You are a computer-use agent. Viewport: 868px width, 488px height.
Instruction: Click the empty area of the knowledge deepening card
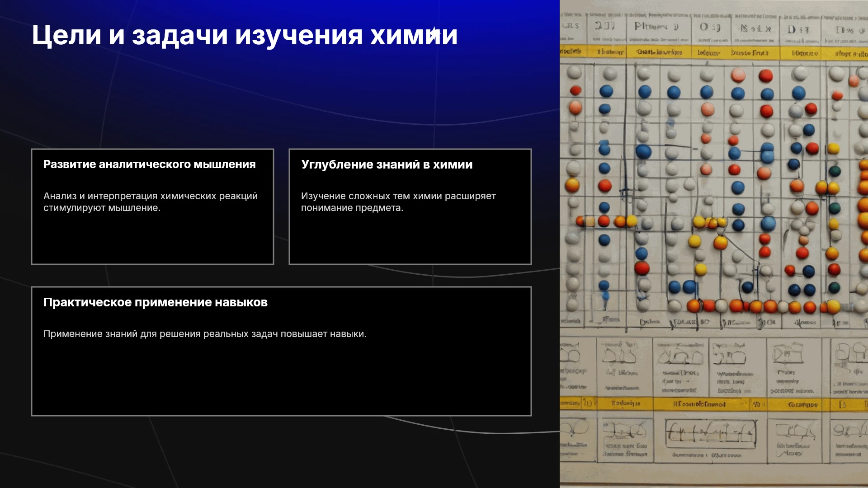(410, 239)
